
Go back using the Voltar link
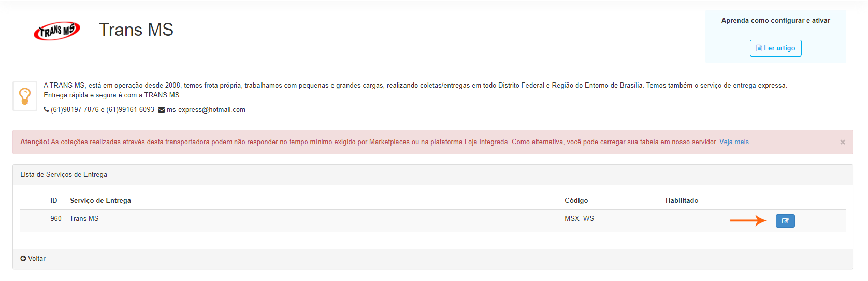pos(33,259)
